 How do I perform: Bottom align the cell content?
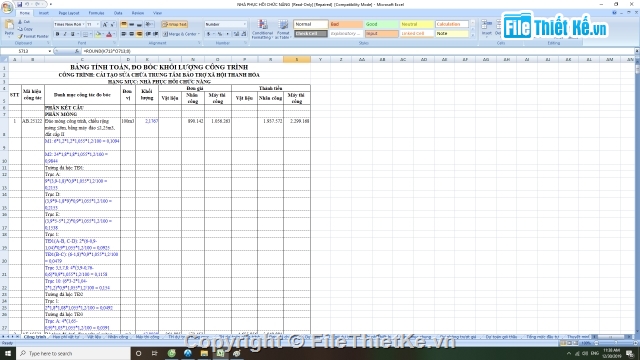(x=139, y=24)
